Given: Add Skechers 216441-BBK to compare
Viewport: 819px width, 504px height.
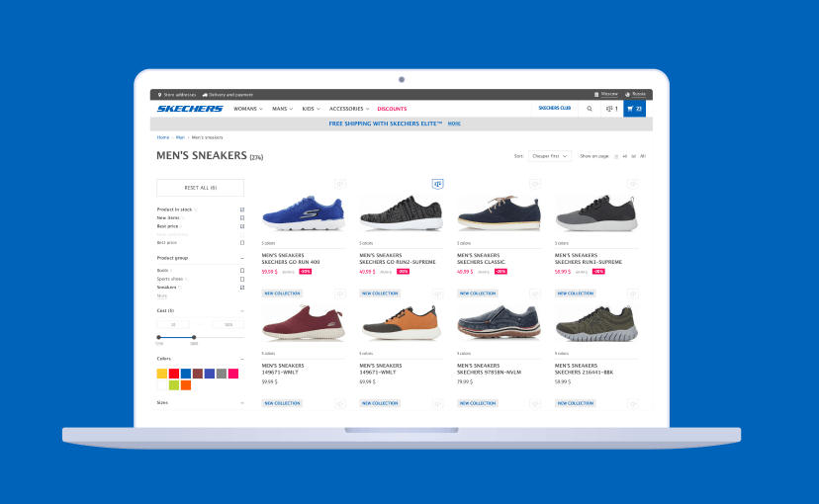Looking at the screenshot, I should pyautogui.click(x=633, y=294).
